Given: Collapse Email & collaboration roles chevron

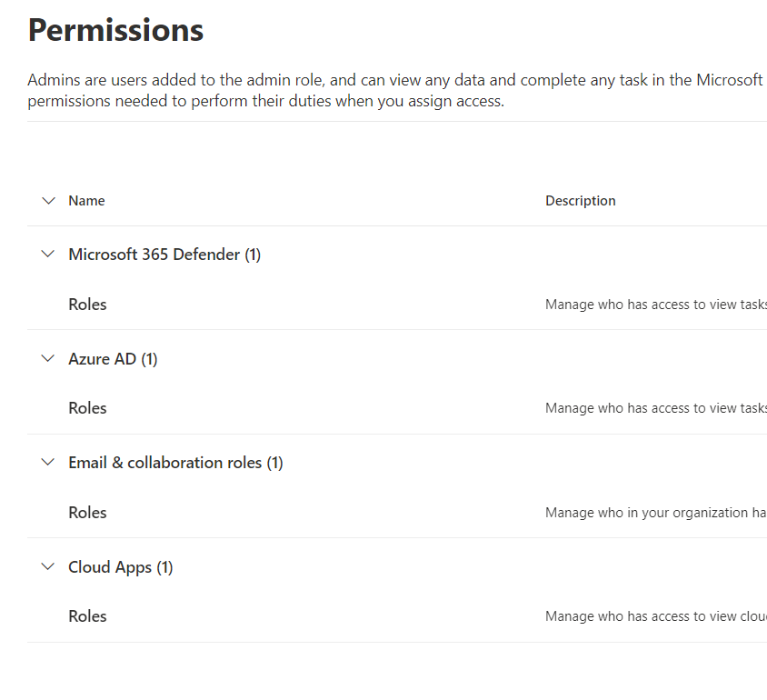Looking at the screenshot, I should point(48,462).
